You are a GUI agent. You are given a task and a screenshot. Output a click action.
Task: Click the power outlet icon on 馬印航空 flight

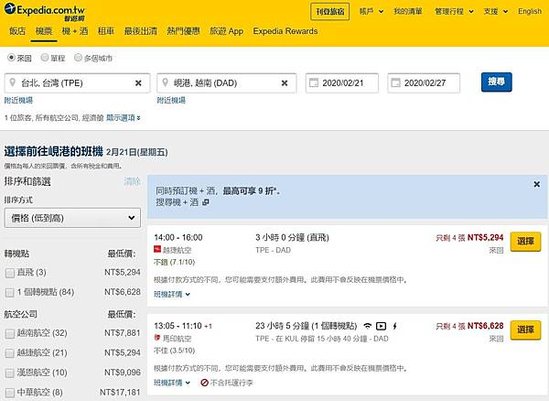395,326
